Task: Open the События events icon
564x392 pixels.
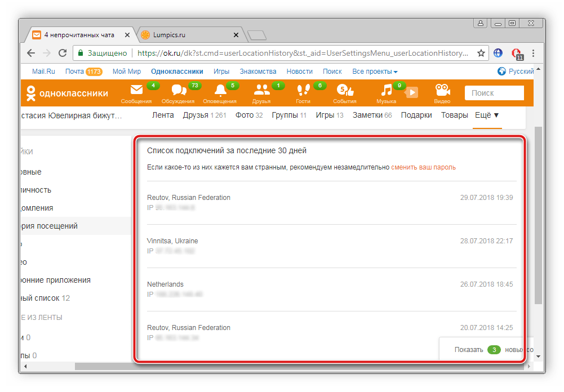Action: pyautogui.click(x=344, y=91)
